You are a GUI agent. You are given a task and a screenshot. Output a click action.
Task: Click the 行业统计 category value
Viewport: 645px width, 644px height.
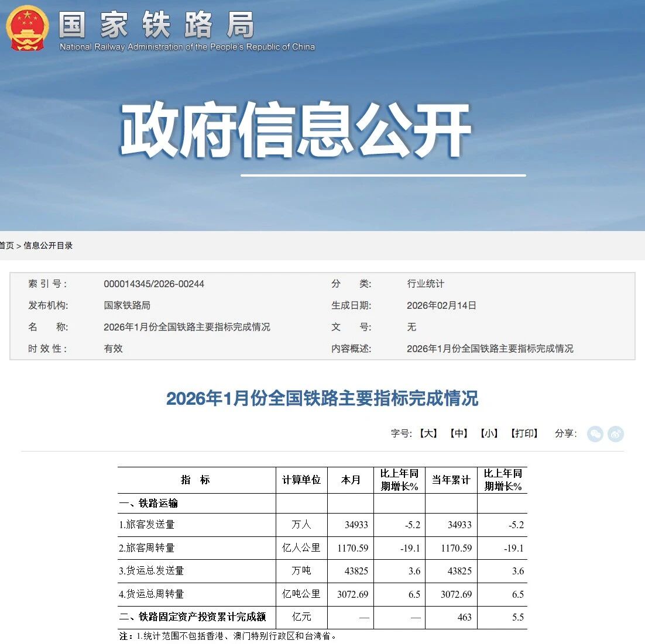pyautogui.click(x=426, y=284)
